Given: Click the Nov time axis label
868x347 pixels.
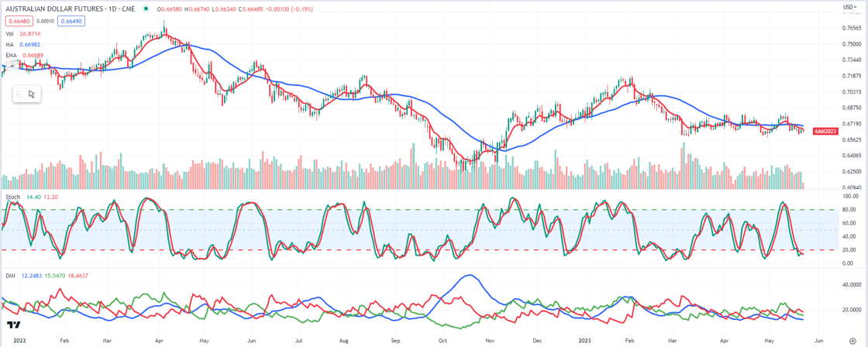Looking at the screenshot, I should (489, 340).
